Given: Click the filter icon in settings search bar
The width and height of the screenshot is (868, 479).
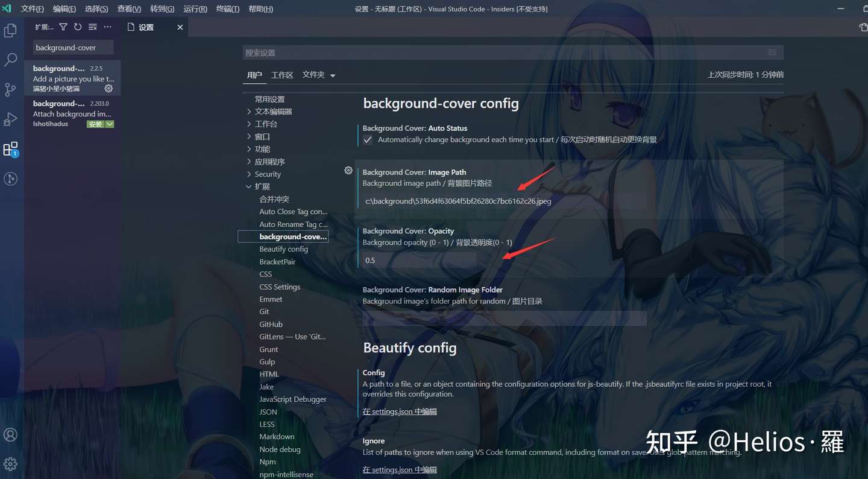Looking at the screenshot, I should [772, 52].
